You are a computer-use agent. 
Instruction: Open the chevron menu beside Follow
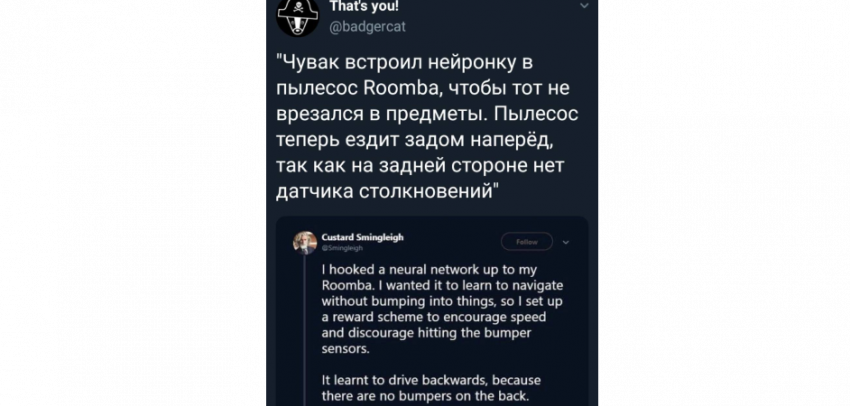[x=566, y=241]
